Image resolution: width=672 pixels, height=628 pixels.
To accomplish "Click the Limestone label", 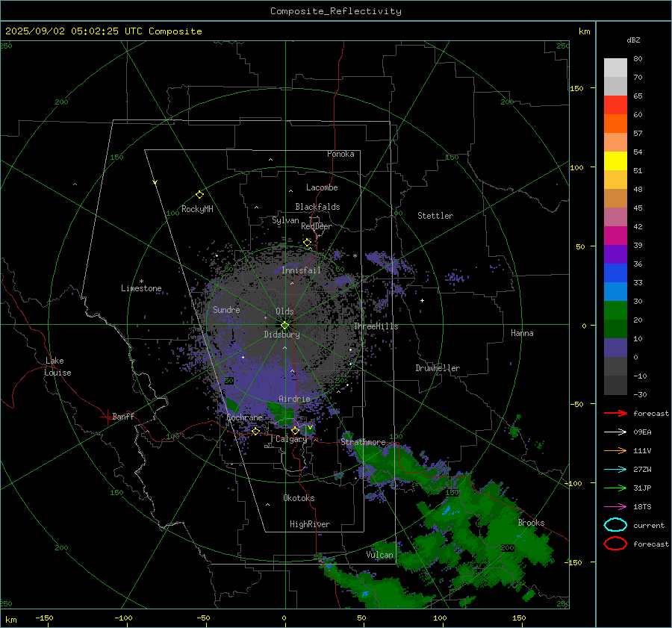I will [141, 288].
